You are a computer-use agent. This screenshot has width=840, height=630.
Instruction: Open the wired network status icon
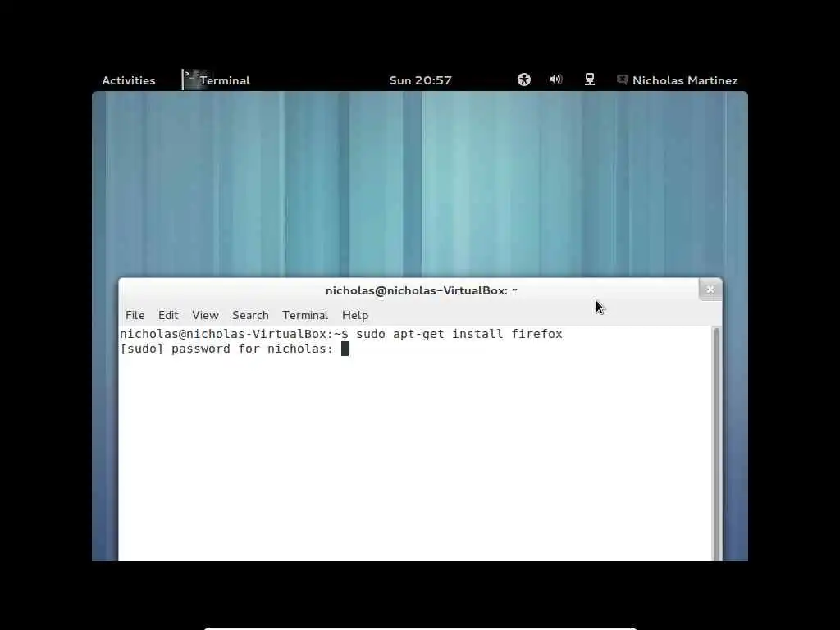[x=589, y=80]
